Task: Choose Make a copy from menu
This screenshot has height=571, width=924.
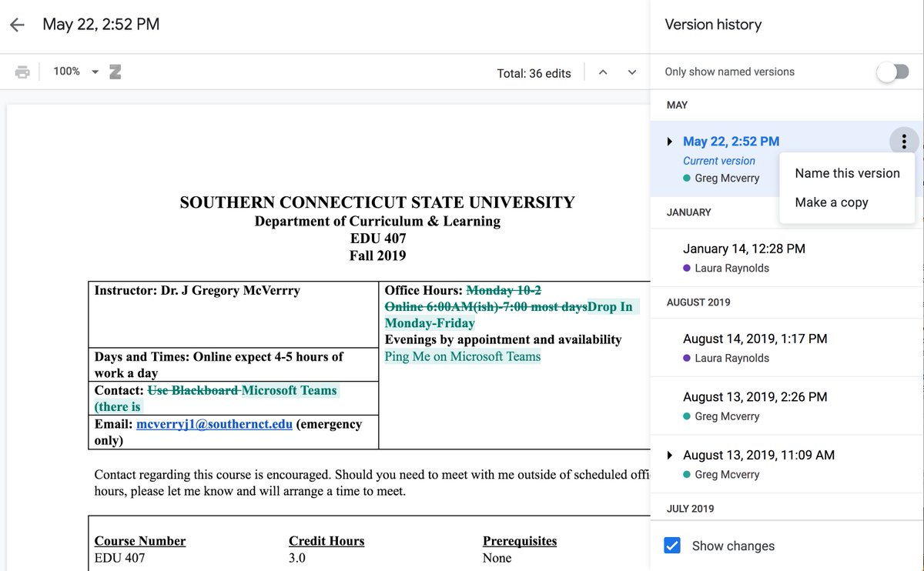Action: click(x=832, y=202)
